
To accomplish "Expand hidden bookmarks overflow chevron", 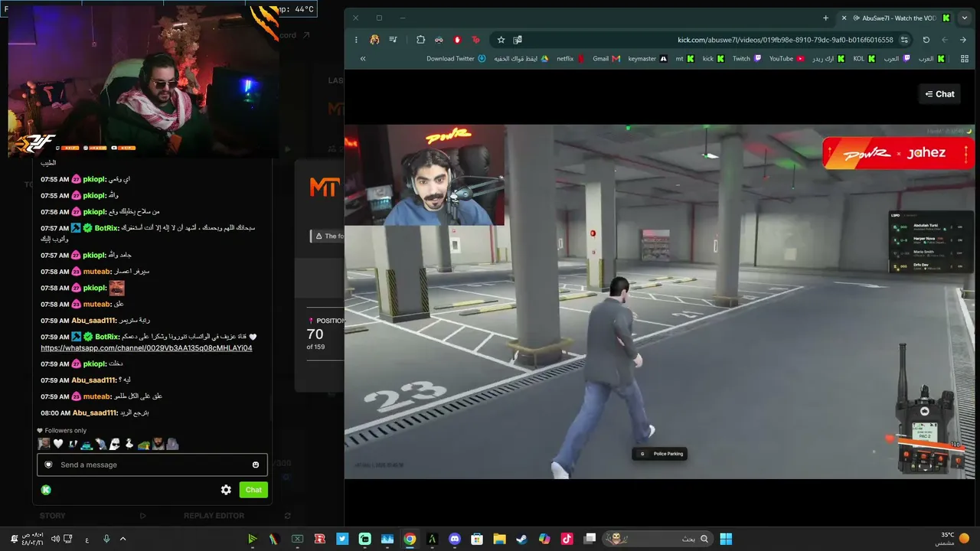I will click(363, 59).
